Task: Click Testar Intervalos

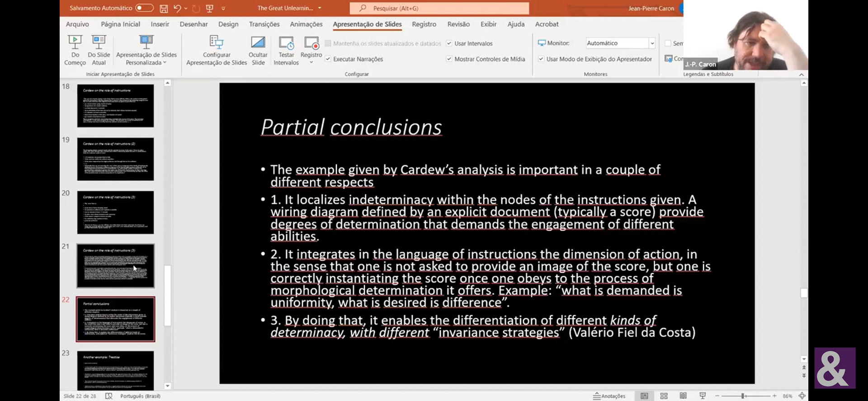Action: point(286,50)
